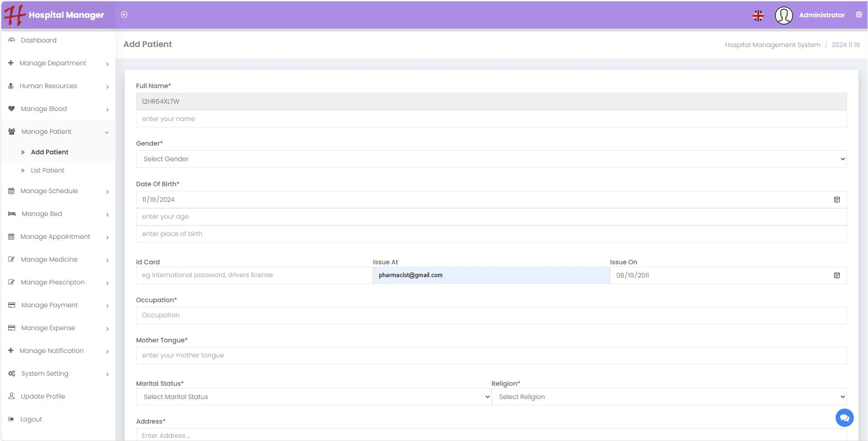
Task: Open the Select Religion dropdown
Action: click(669, 397)
